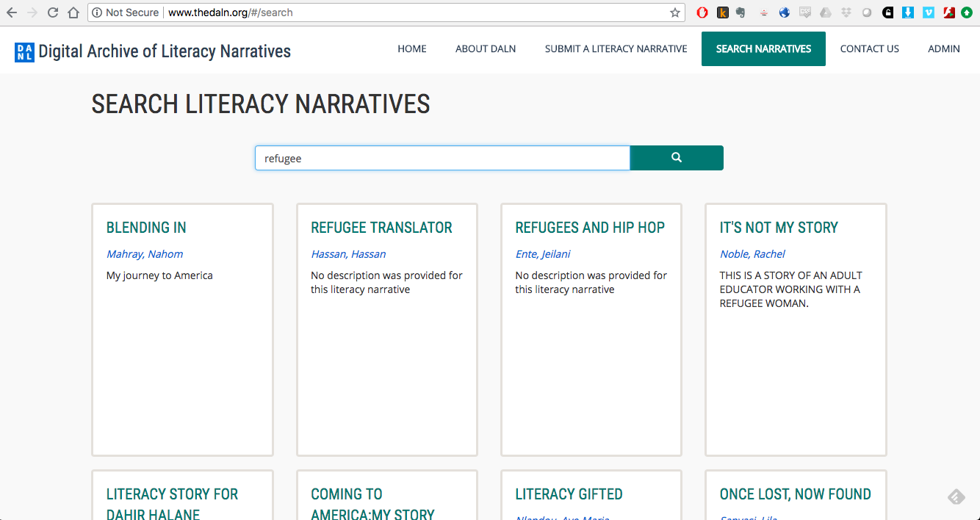This screenshot has width=980, height=520.
Task: Go back to the previous page
Action: point(12,12)
